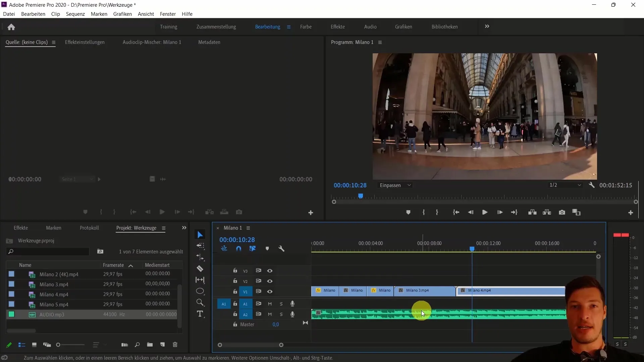Screen dimensions: 644x362
Task: Select the Razor tool
Action: pyautogui.click(x=200, y=268)
